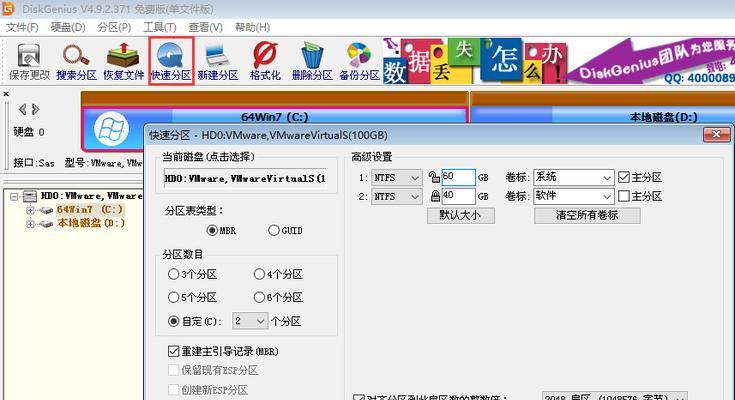735x400 pixels.
Task: Close the left panel with the small x
Action: [x=6, y=94]
